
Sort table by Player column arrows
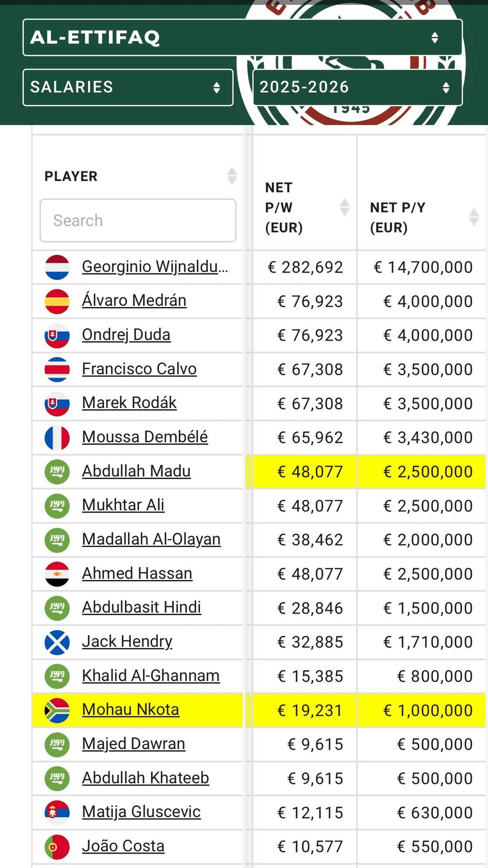[x=232, y=176]
